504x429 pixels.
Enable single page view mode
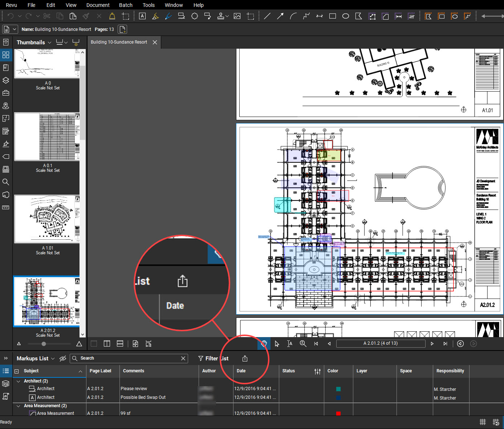(x=94, y=344)
